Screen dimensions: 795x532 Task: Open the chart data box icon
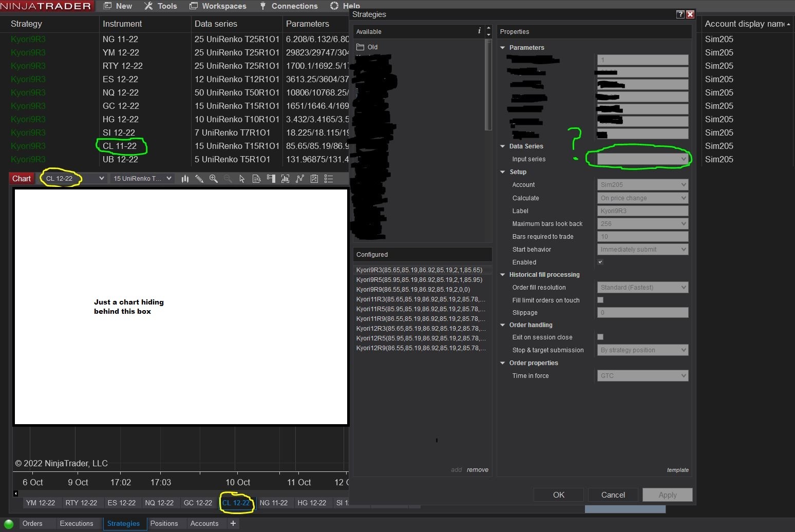[x=257, y=179]
